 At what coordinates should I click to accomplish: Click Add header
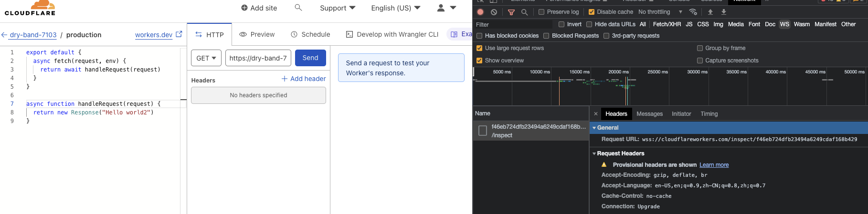tap(304, 79)
